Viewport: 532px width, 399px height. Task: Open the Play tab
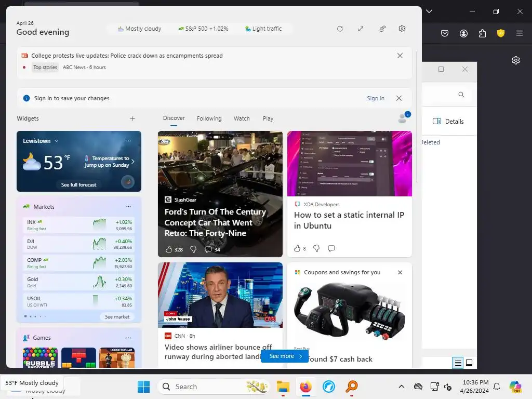click(268, 118)
